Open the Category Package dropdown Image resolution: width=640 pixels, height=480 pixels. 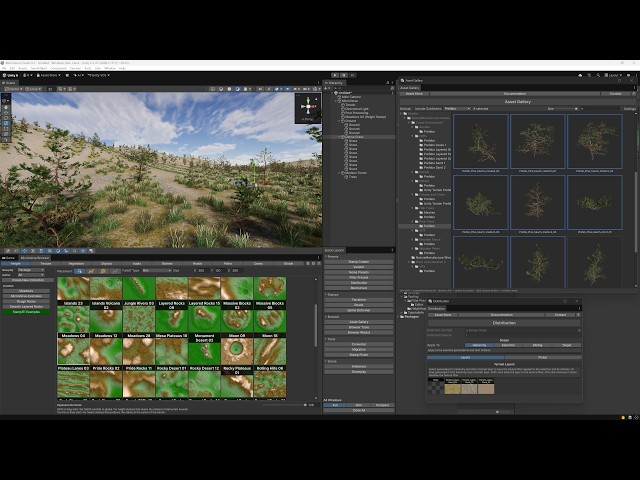tap(31, 270)
